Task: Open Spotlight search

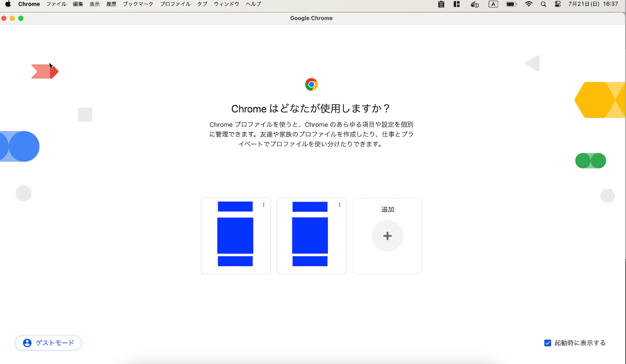Action: [x=544, y=4]
